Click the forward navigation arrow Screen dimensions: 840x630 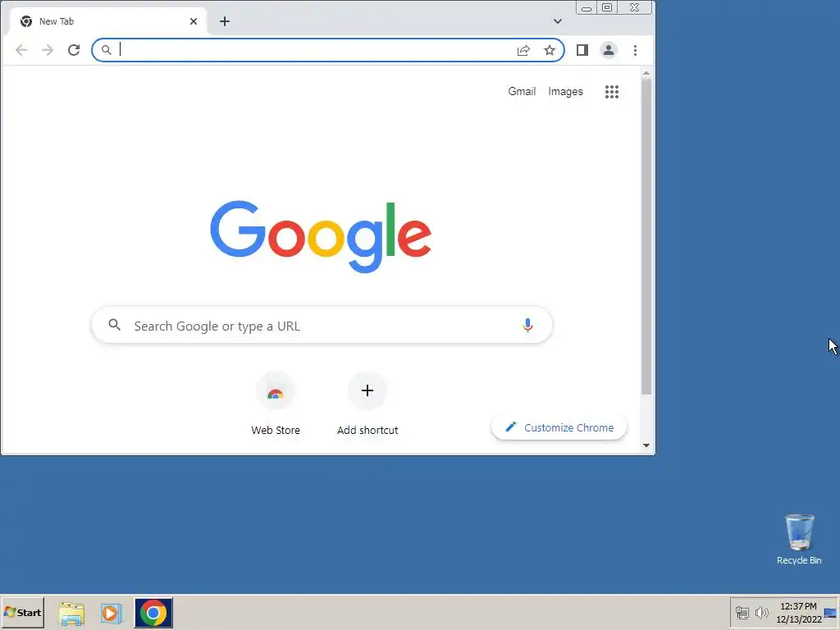47,50
